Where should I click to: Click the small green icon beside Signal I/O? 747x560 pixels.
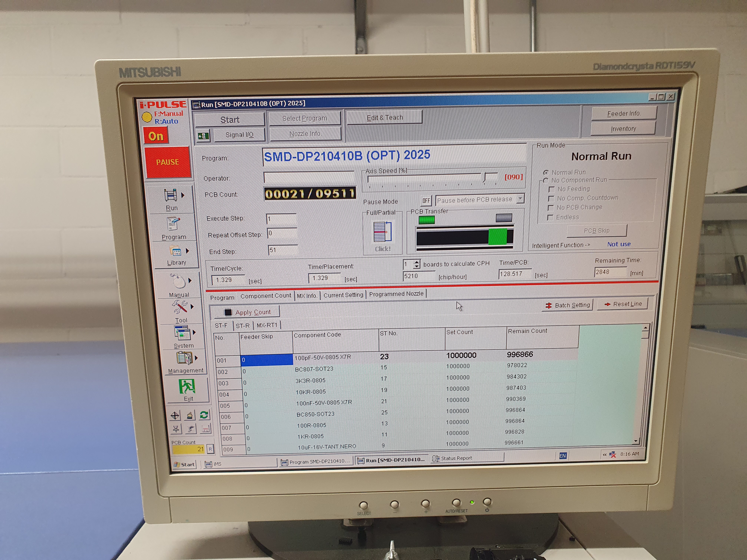pyautogui.click(x=204, y=136)
